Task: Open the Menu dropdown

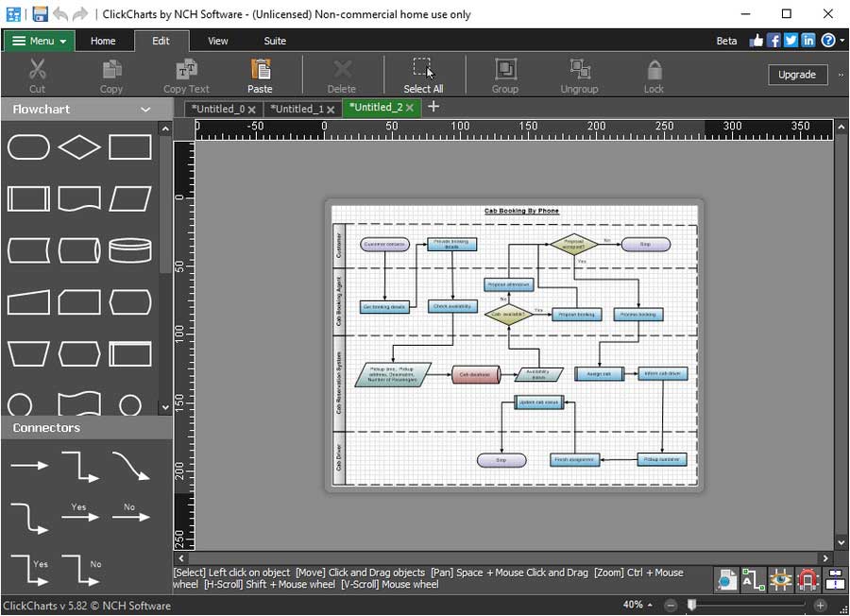Action: 38,41
